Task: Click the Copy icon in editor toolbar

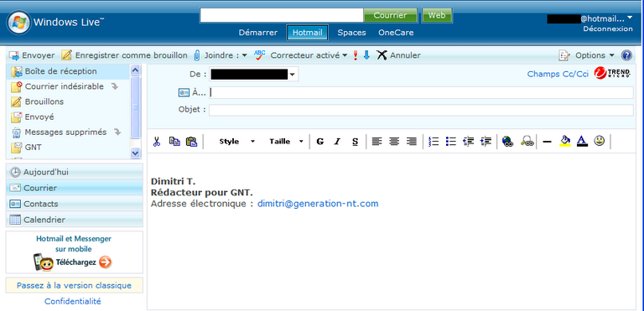Action: click(x=174, y=142)
